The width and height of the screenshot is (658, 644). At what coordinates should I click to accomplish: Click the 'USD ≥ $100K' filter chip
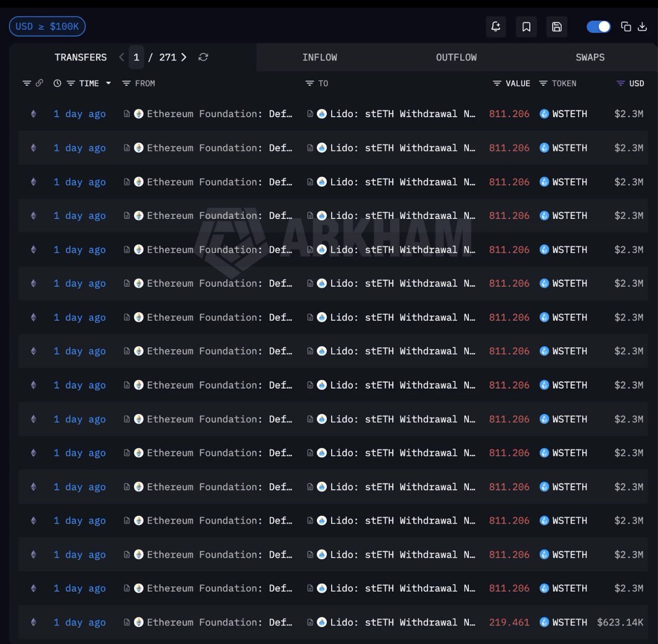click(x=47, y=26)
